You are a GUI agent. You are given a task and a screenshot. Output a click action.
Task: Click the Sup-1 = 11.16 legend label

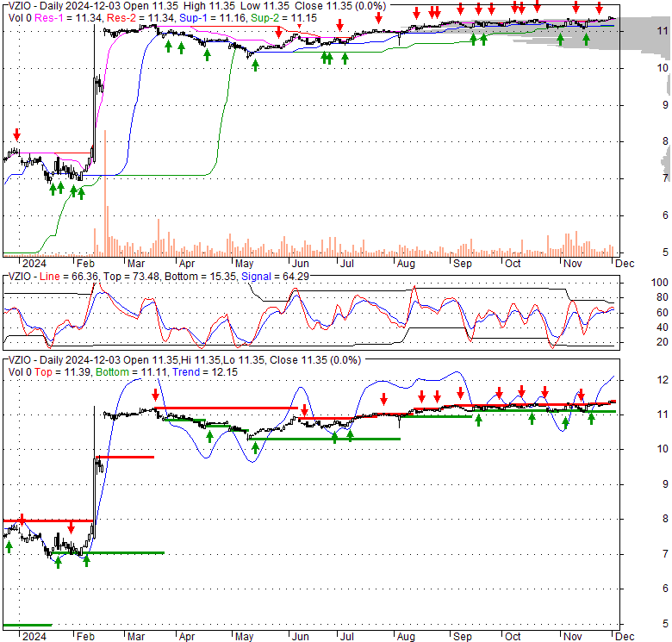pos(213,18)
